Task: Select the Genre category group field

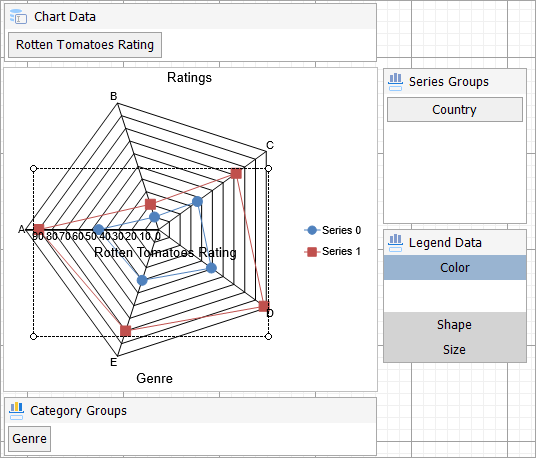Action: [x=29, y=439]
